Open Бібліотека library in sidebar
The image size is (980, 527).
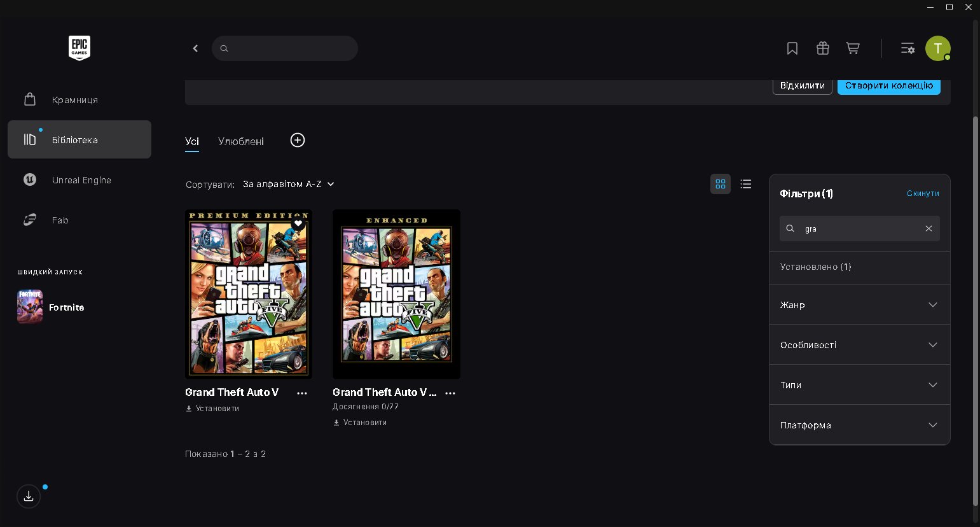pos(79,139)
